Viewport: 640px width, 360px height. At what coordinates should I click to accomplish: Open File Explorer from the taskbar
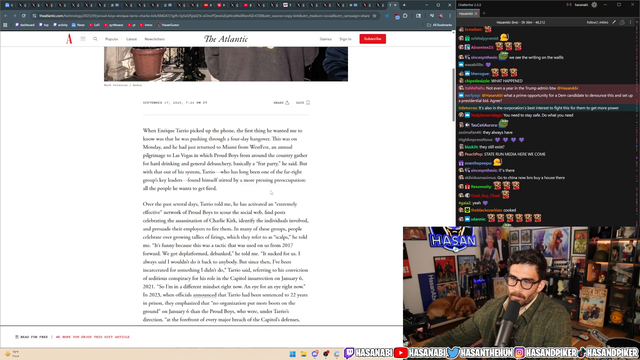point(304,354)
